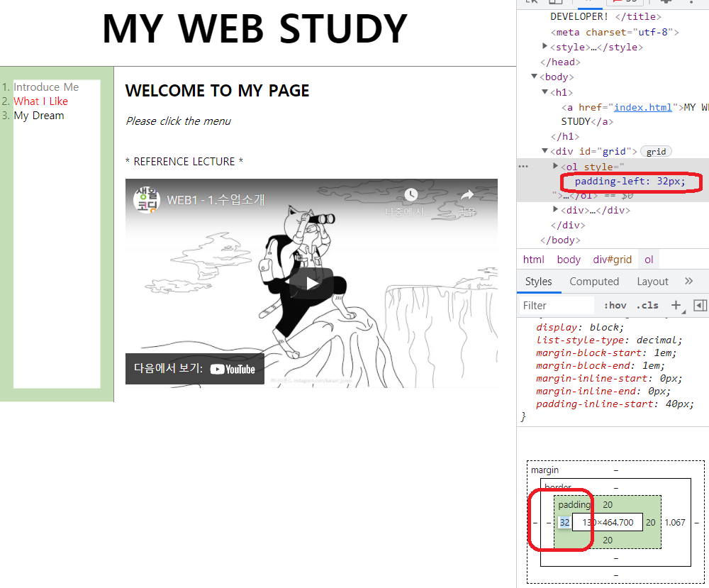
Task: Collapse the div id grid node
Action: click(545, 150)
